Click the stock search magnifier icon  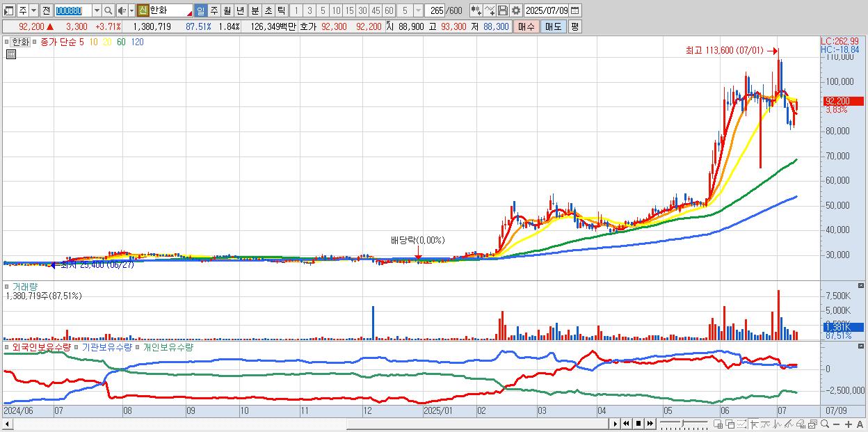click(x=108, y=11)
